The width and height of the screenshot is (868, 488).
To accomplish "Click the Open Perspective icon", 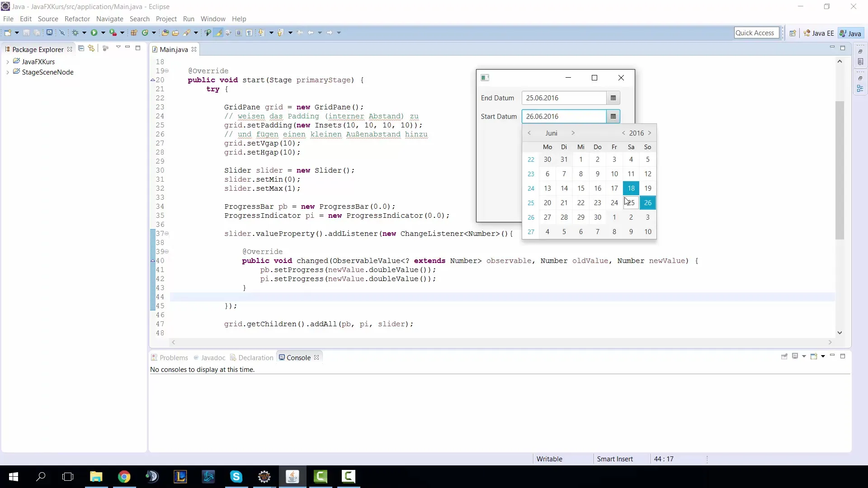I will (x=793, y=33).
